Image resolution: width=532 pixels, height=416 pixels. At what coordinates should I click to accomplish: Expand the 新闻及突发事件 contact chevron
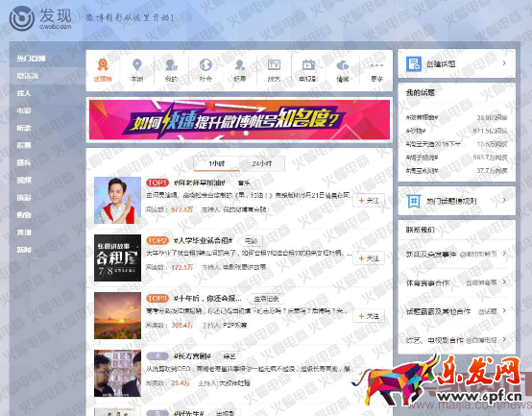coord(504,254)
